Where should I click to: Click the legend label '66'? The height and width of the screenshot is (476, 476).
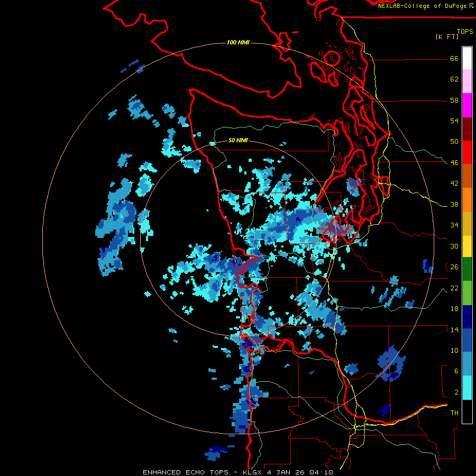click(454, 58)
